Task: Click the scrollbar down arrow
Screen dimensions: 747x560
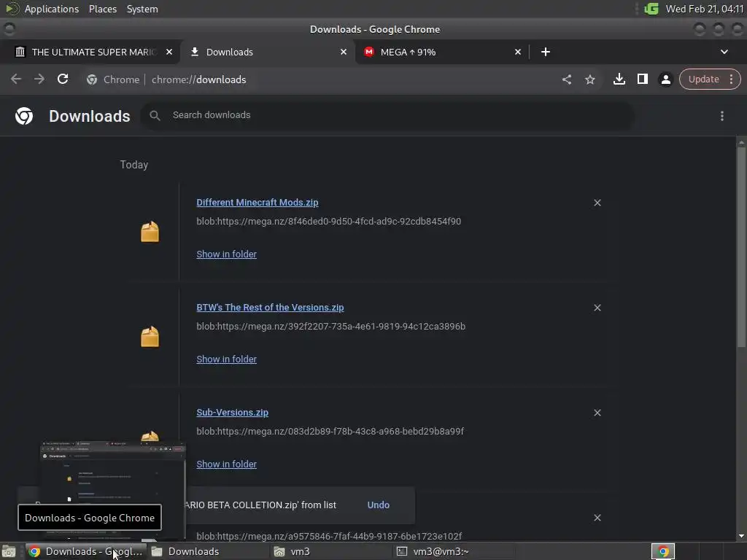Action: pos(741,536)
